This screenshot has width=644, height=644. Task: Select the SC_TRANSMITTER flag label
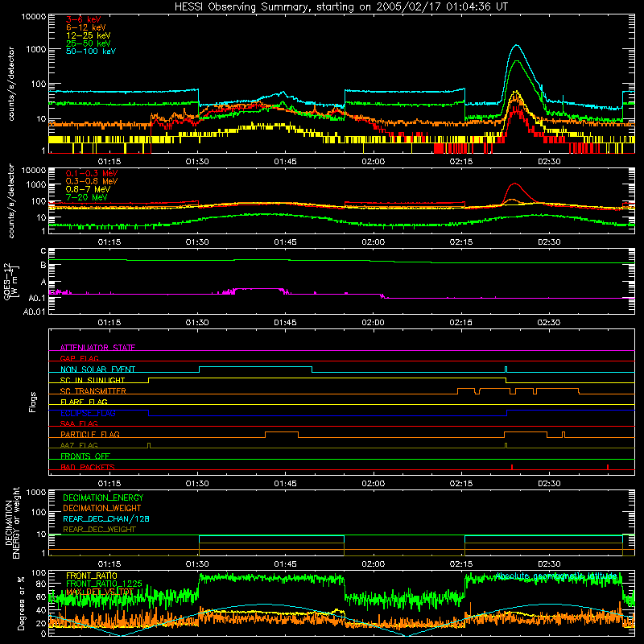(x=93, y=391)
